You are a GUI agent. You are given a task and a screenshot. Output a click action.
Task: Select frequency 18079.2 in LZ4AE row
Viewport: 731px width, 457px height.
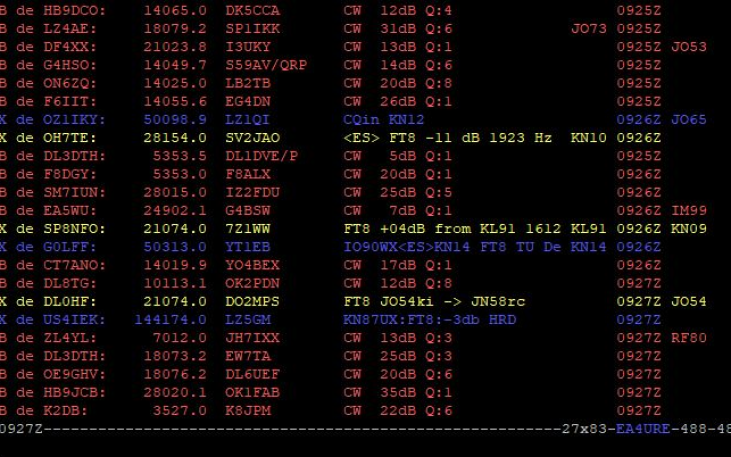pos(175,28)
